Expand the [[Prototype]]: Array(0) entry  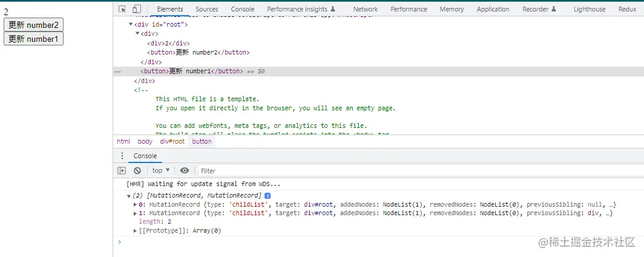(136, 231)
